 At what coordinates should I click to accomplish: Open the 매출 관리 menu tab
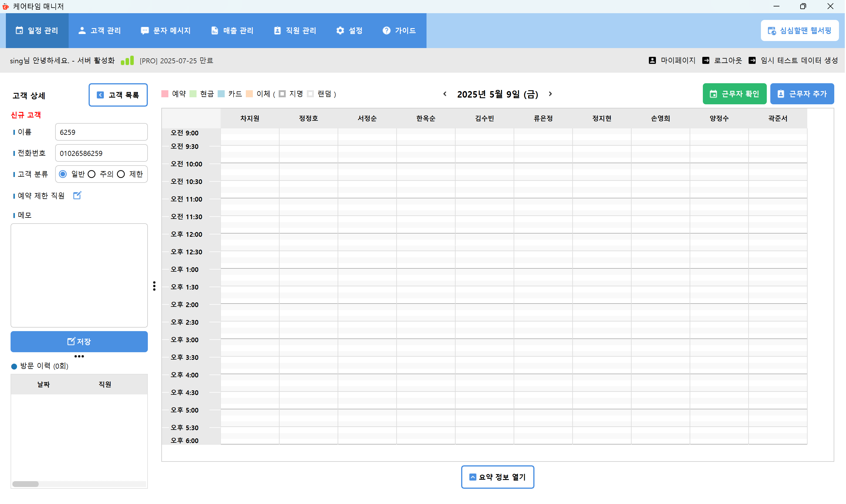pyautogui.click(x=233, y=30)
